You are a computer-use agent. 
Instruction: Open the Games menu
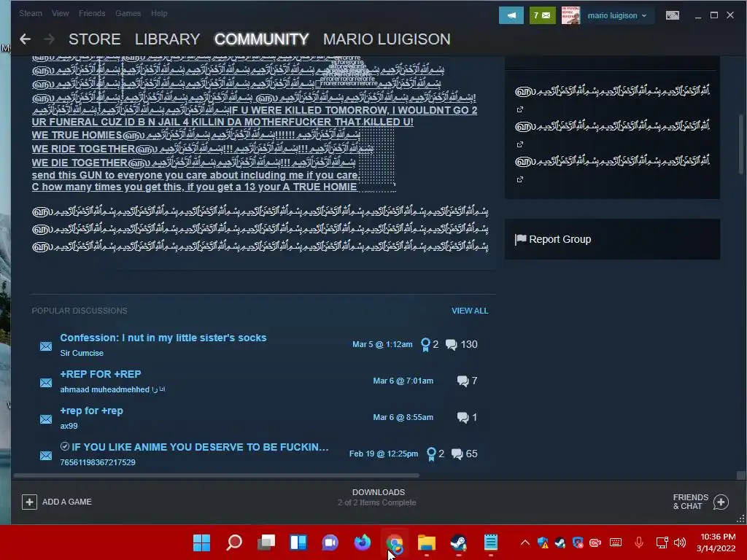pos(128,13)
